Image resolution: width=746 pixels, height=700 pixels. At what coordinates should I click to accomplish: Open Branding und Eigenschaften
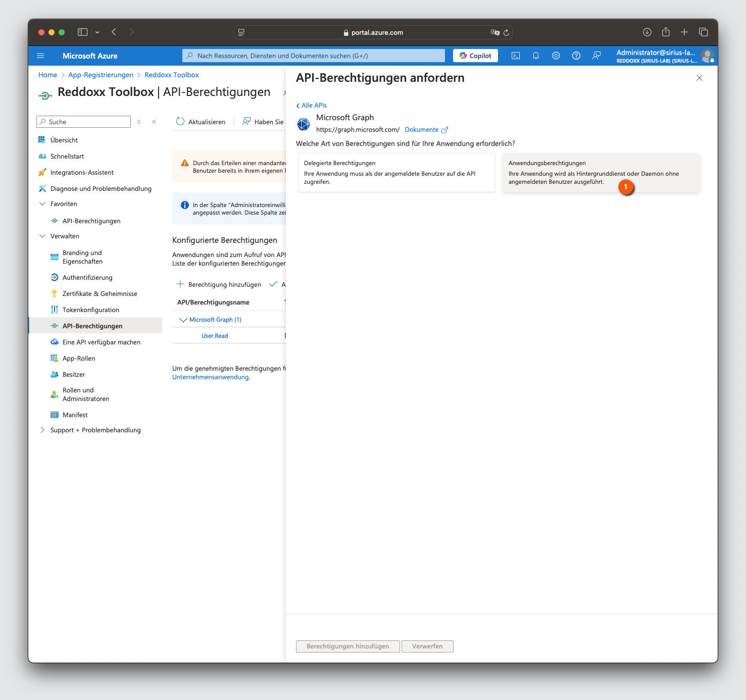tap(82, 257)
